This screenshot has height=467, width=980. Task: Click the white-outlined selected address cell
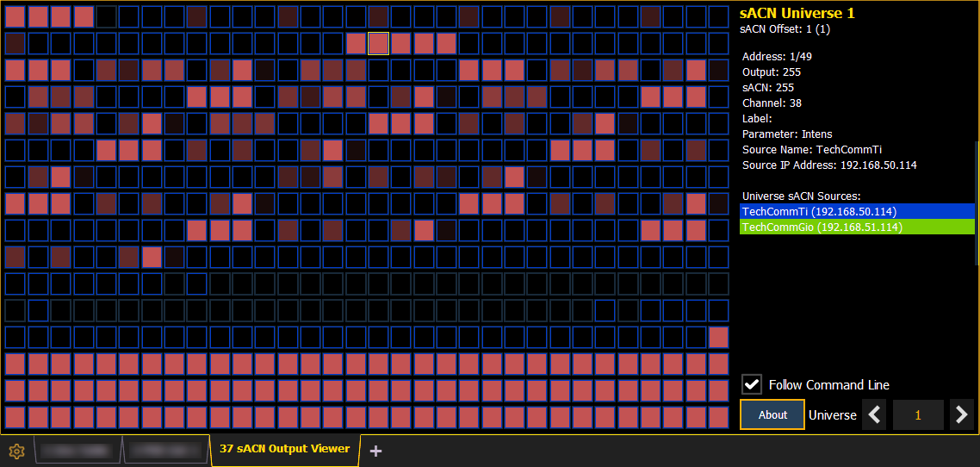(378, 43)
